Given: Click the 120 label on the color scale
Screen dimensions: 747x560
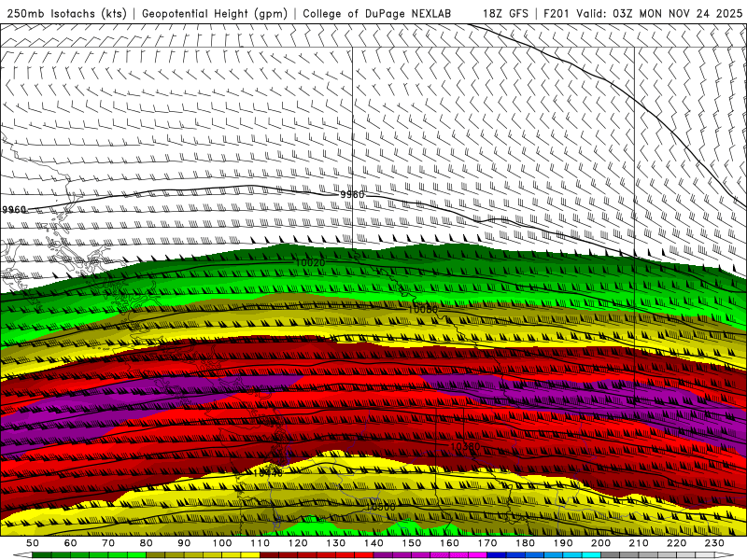Looking at the screenshot, I should point(298,543).
